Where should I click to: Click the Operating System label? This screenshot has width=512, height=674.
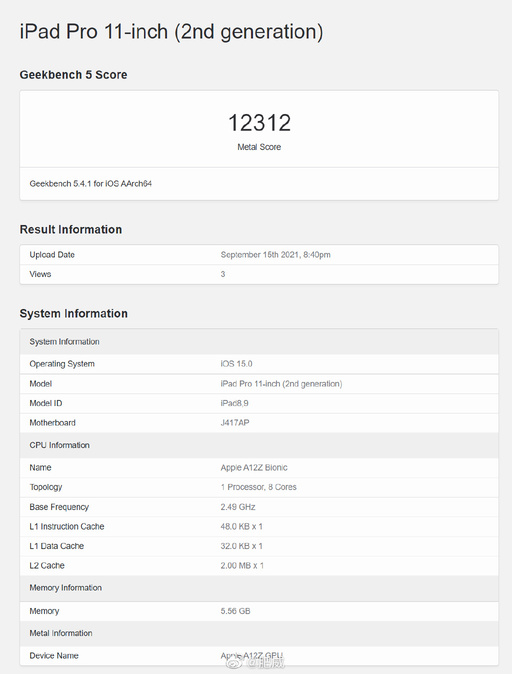(62, 364)
